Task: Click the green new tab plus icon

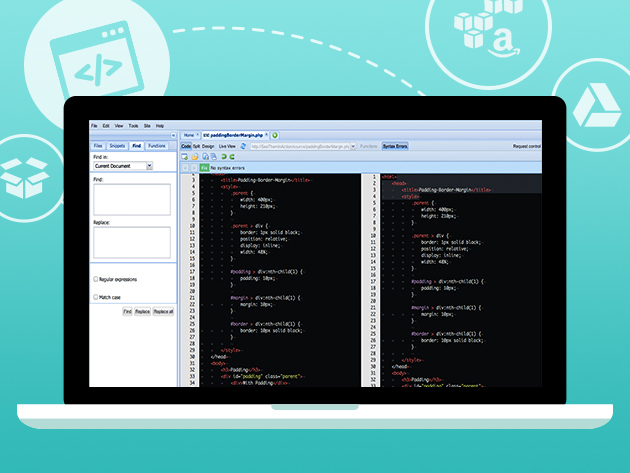Action: coord(275,134)
